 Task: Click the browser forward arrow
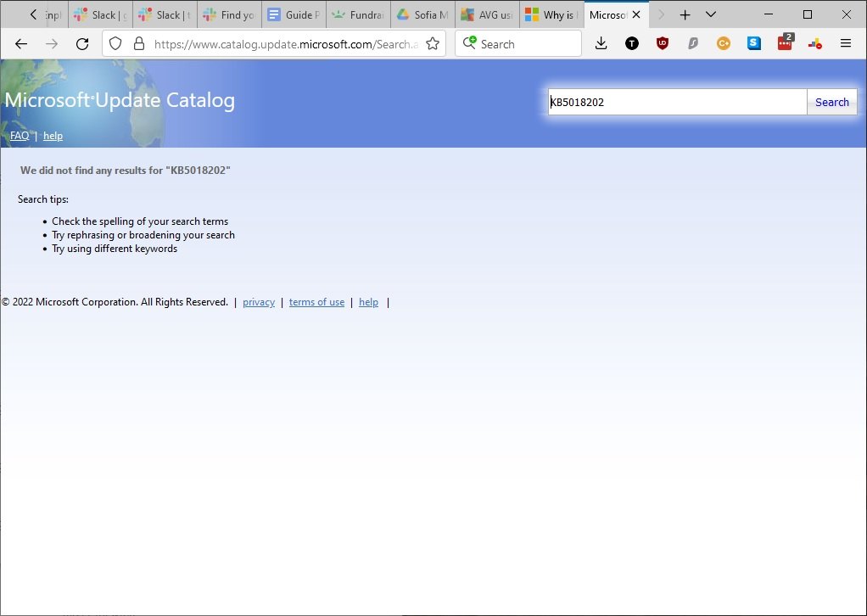point(52,43)
